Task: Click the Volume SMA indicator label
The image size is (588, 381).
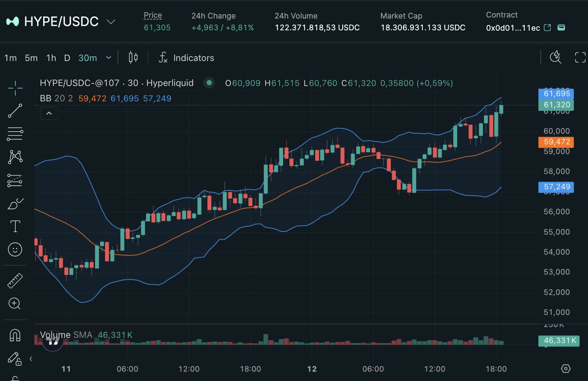Action: pyautogui.click(x=66, y=335)
